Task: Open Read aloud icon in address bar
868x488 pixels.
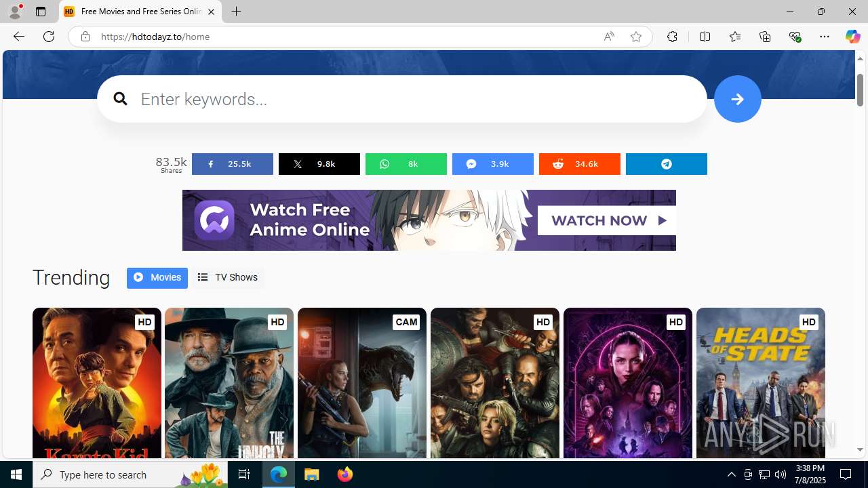Action: [x=609, y=37]
